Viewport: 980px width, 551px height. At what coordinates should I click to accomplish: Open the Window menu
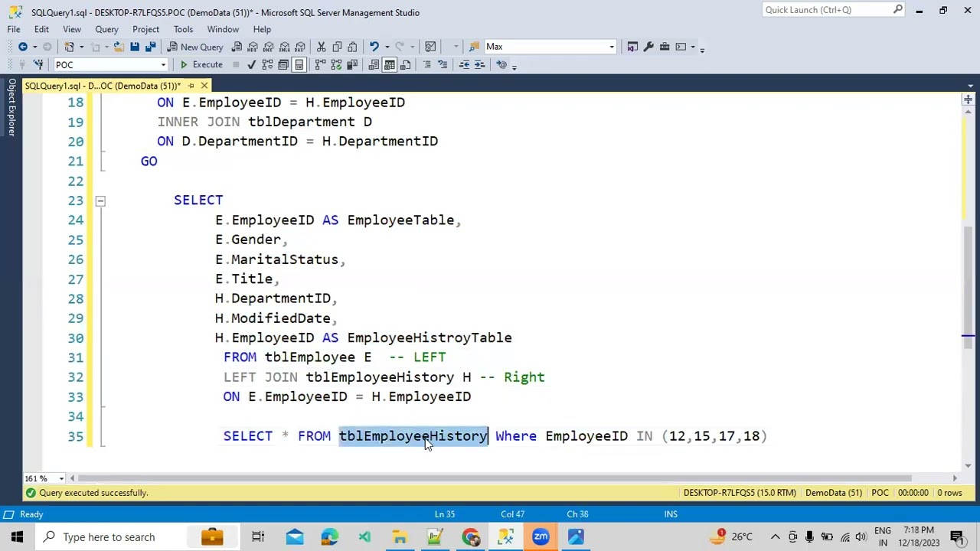click(223, 29)
